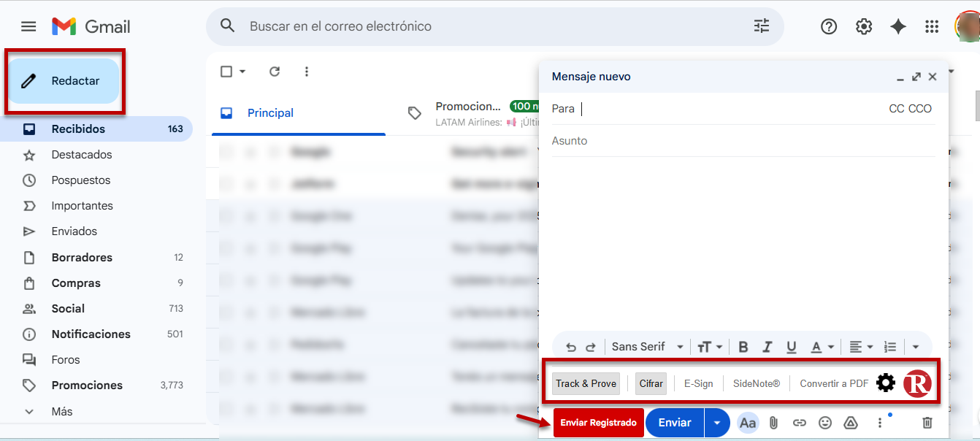
Task: Open the Enviados folder
Action: tap(74, 231)
